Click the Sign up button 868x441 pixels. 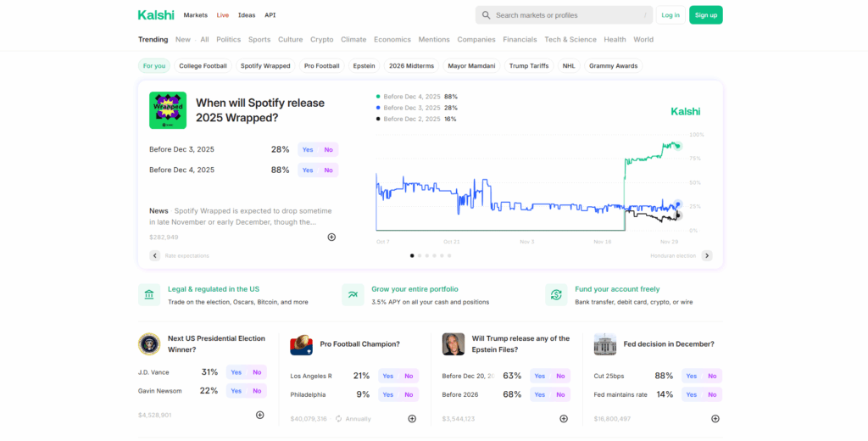(705, 15)
